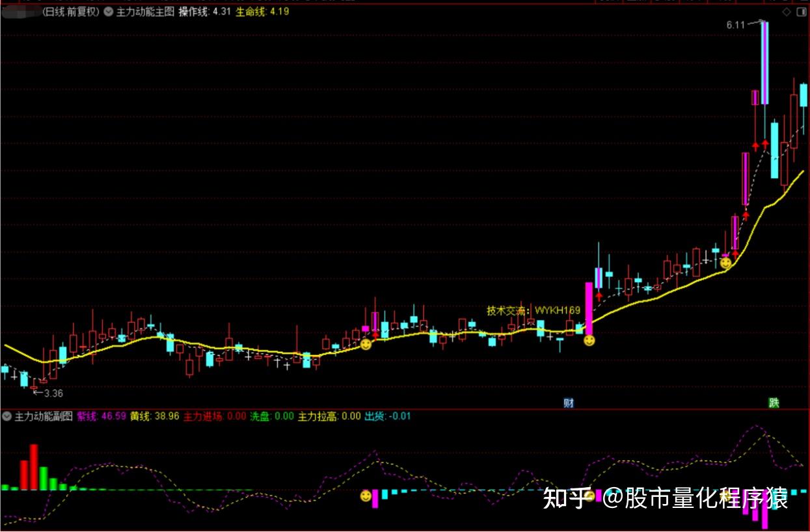The height and width of the screenshot is (532, 810).
Task: Click the 3.36 low price label
Action: [x=53, y=393]
